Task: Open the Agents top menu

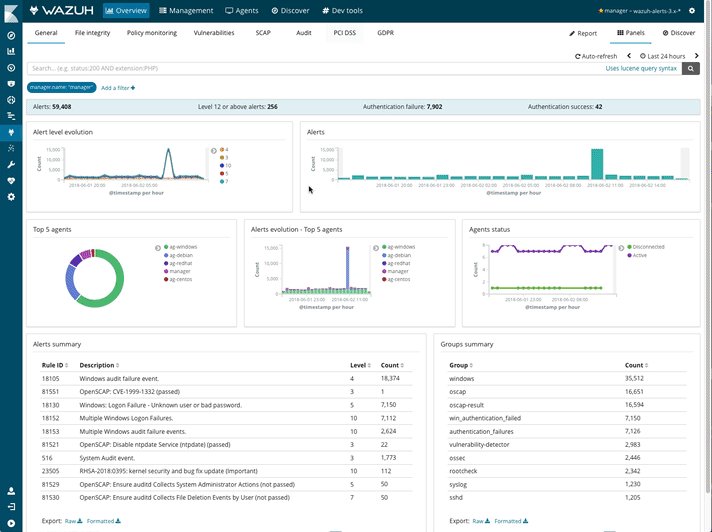Action: pos(242,10)
